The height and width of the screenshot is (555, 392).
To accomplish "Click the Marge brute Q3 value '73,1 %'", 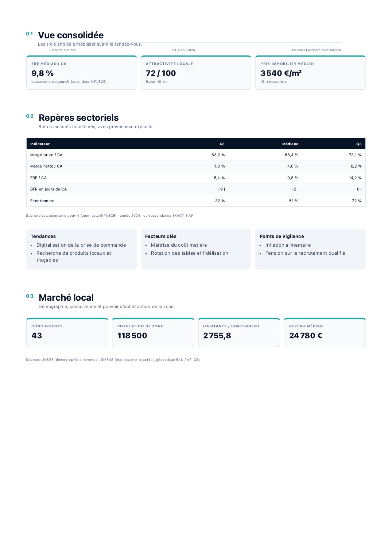I will click(x=355, y=155).
